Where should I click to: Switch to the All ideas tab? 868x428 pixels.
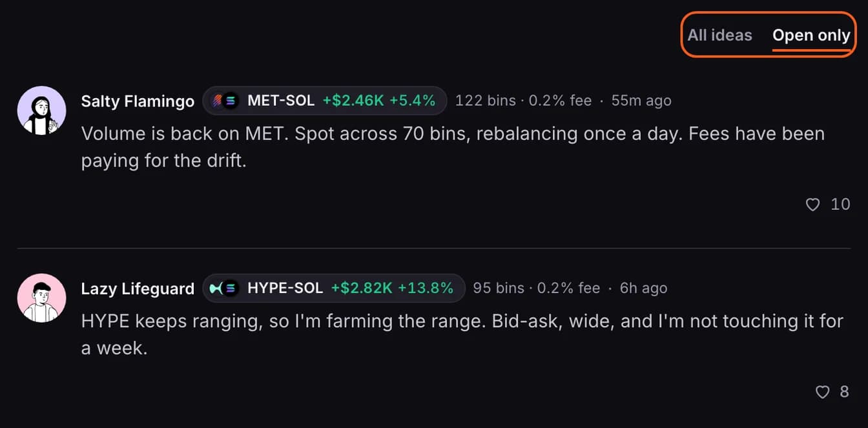click(719, 35)
